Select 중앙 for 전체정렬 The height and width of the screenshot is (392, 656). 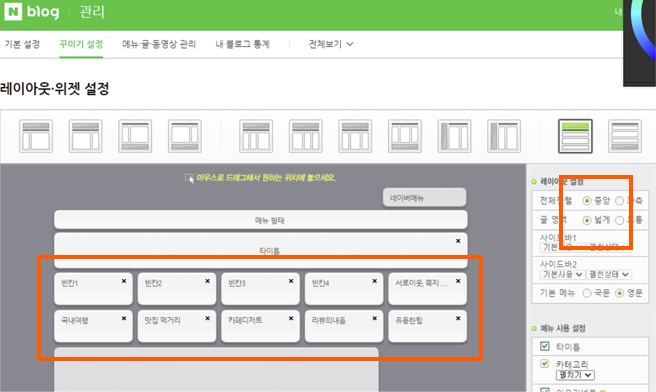[587, 201]
